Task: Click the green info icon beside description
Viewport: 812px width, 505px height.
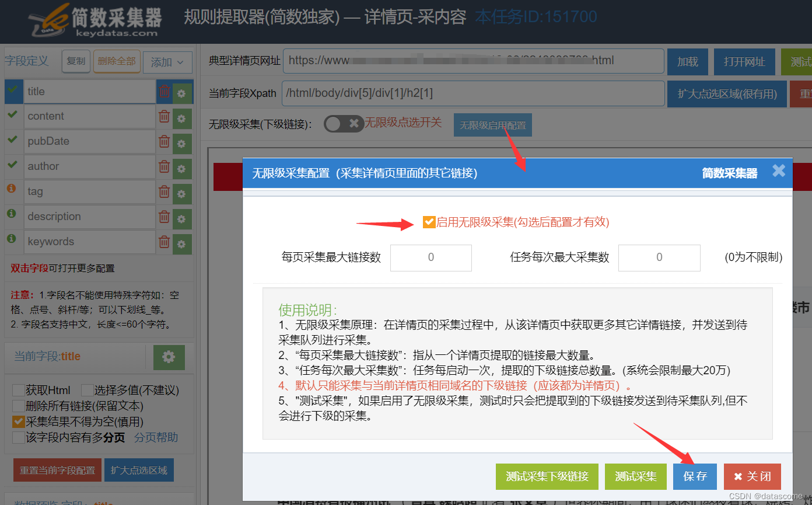Action: (x=11, y=214)
